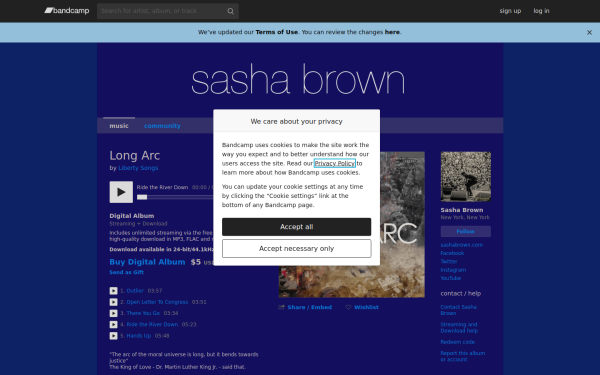Choose Accept necessary only

pyautogui.click(x=297, y=249)
